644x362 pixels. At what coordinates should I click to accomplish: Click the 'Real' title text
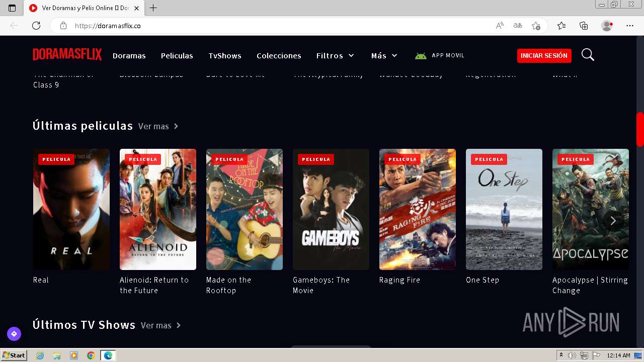[x=41, y=280]
